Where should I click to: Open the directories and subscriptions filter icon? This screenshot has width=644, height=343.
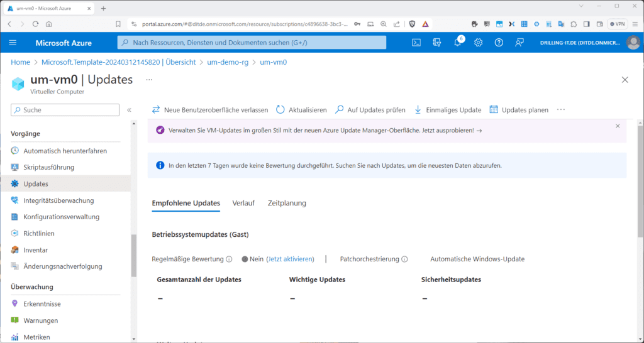coord(437,43)
